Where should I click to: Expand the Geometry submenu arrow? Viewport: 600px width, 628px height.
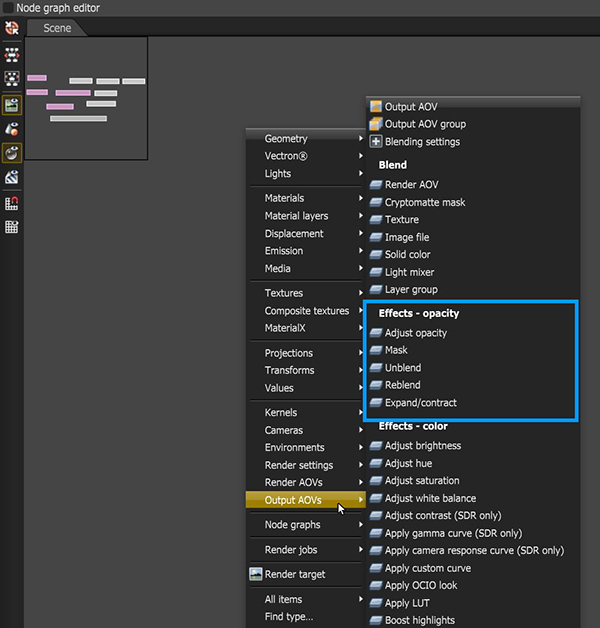point(360,138)
